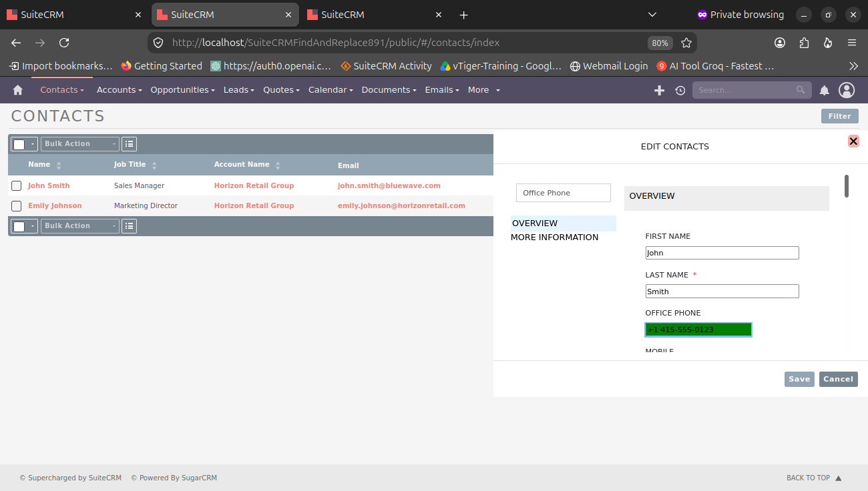Select MORE INFORMATION in edit sidebar
Viewport: 868px width, 491px height.
pos(555,237)
